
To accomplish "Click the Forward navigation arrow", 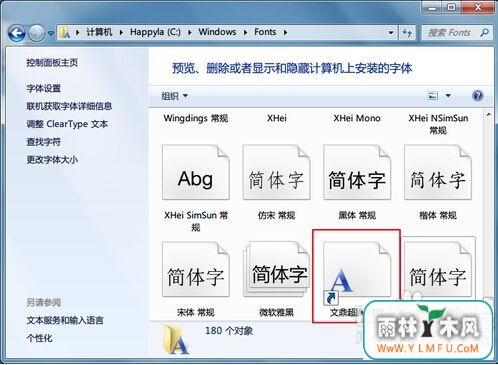I will [x=36, y=33].
